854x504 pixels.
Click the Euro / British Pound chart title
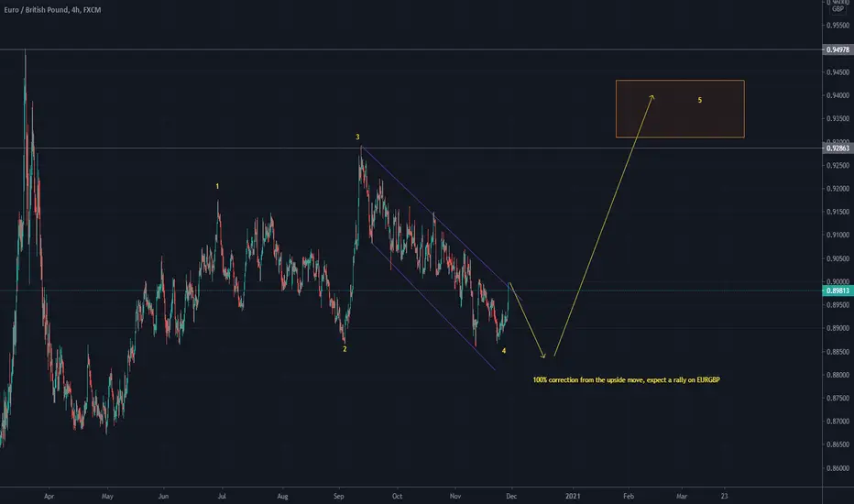point(52,10)
